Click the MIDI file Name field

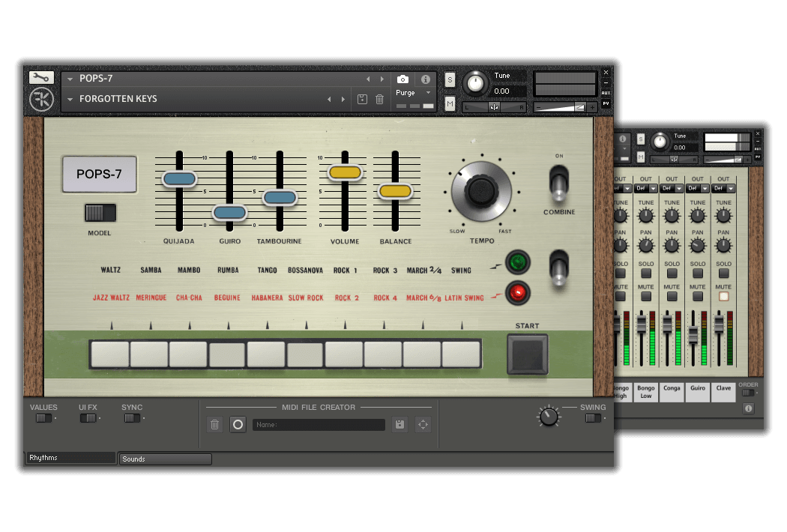click(319, 425)
